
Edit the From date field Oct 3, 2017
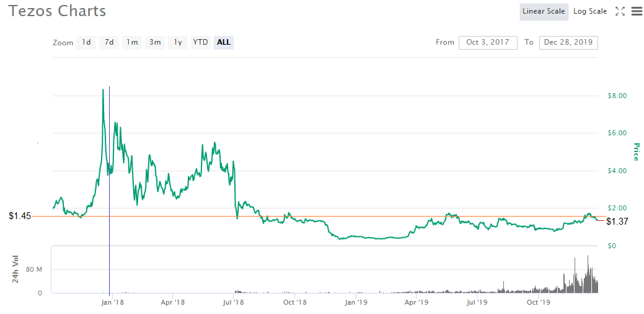point(488,42)
